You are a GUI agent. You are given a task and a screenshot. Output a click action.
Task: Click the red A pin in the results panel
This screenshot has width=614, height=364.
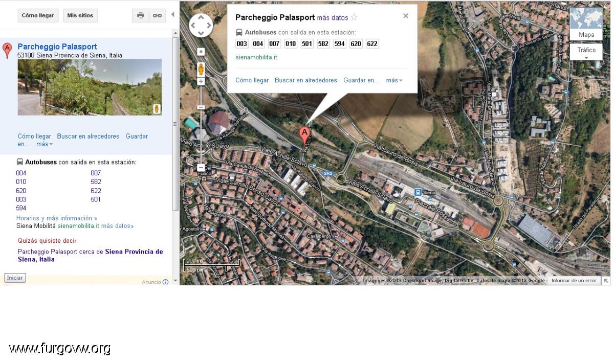point(7,51)
